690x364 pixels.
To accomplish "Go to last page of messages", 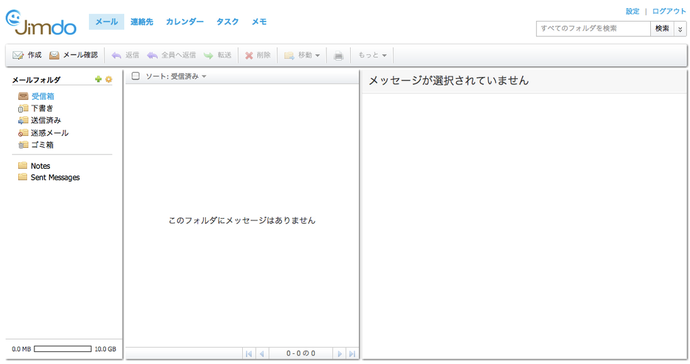I will [x=352, y=353].
